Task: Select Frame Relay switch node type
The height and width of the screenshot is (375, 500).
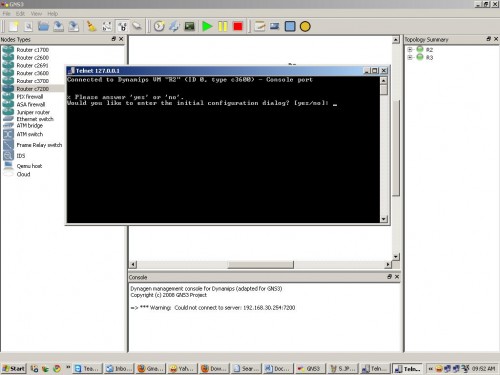Action: [x=39, y=145]
